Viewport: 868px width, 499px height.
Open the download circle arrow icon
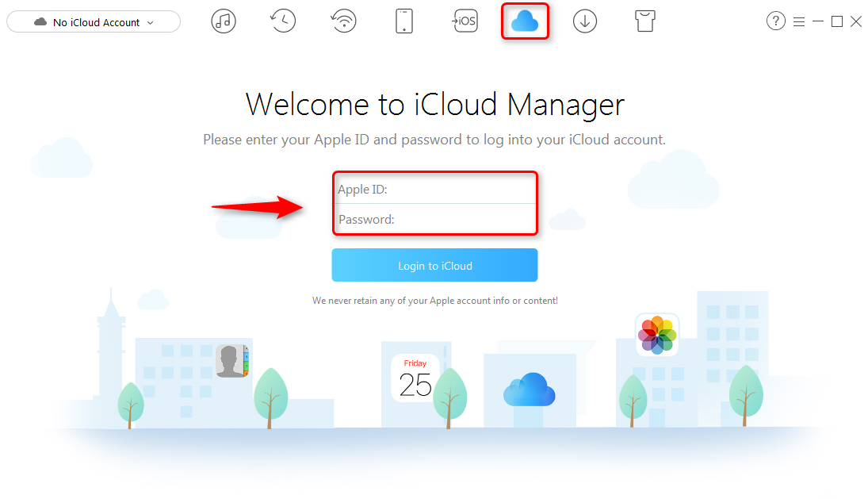(584, 21)
